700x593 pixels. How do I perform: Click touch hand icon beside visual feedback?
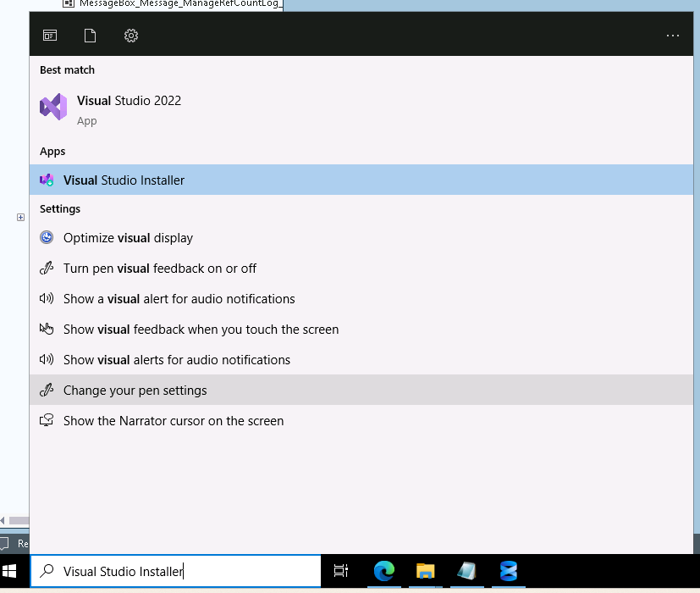point(47,329)
